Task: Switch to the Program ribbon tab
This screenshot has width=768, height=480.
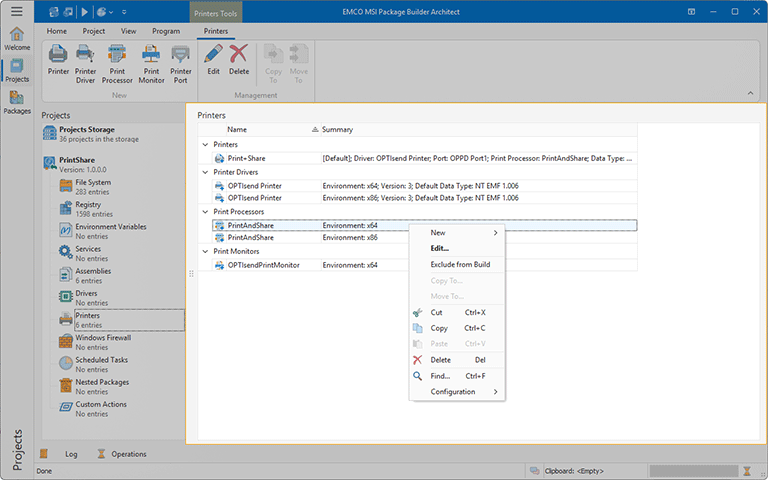Action: [x=166, y=31]
